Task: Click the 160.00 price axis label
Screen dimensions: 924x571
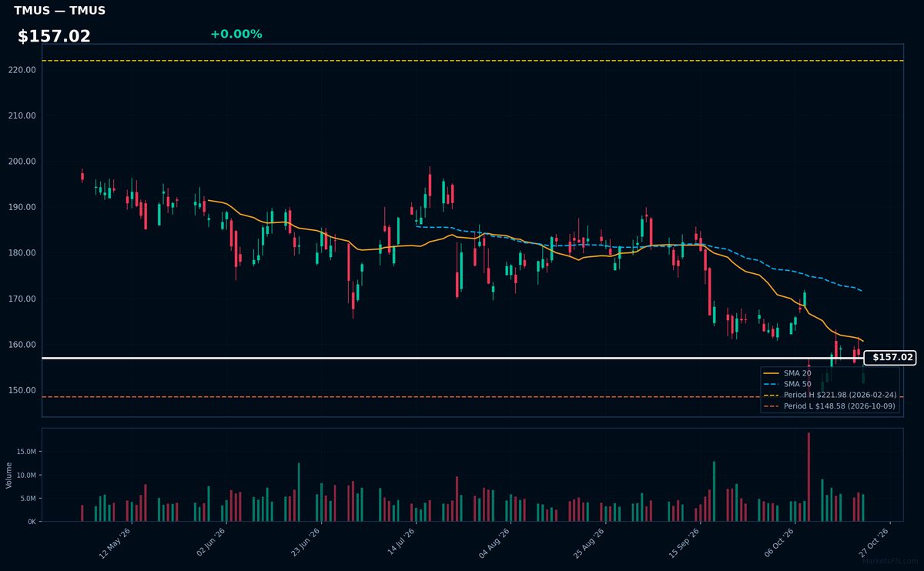Action: pyautogui.click(x=22, y=345)
